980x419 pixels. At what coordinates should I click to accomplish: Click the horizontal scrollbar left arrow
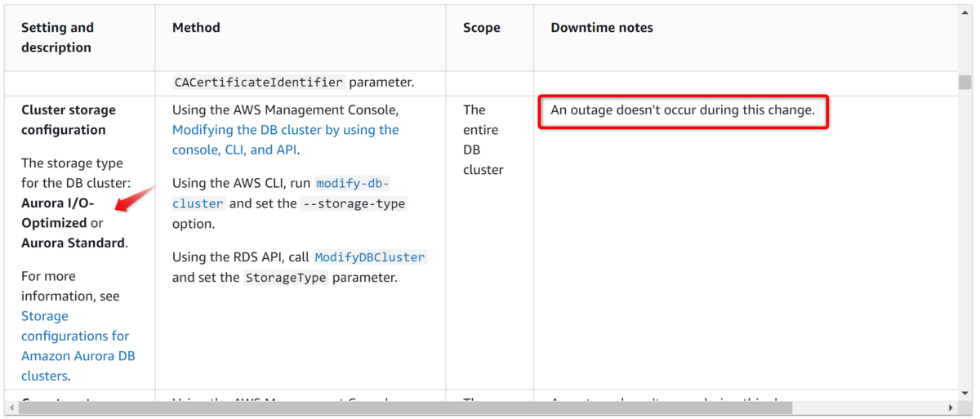11,407
